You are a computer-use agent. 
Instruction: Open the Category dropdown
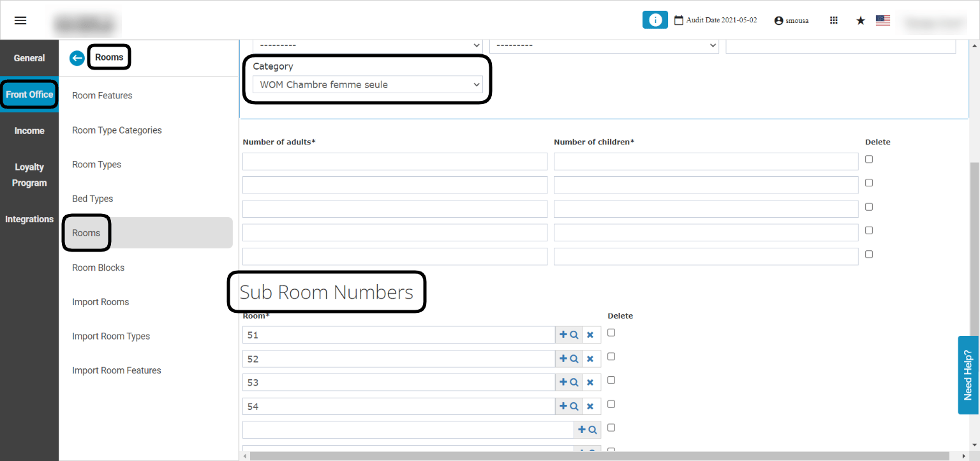coord(367,84)
